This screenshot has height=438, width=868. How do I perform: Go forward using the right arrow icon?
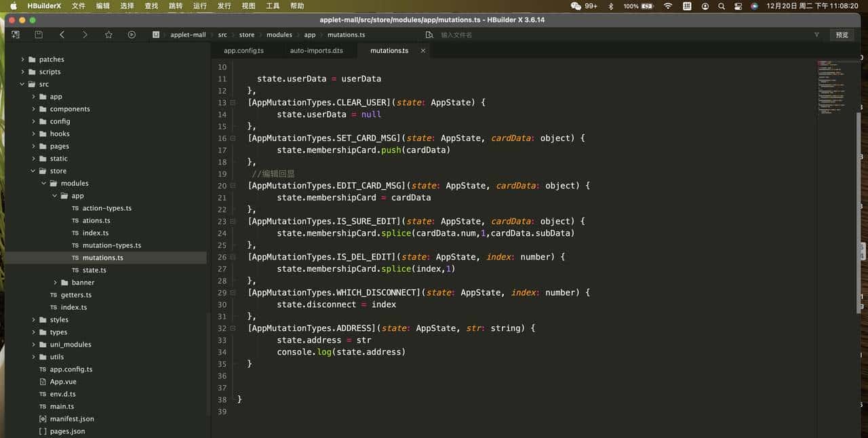click(85, 35)
